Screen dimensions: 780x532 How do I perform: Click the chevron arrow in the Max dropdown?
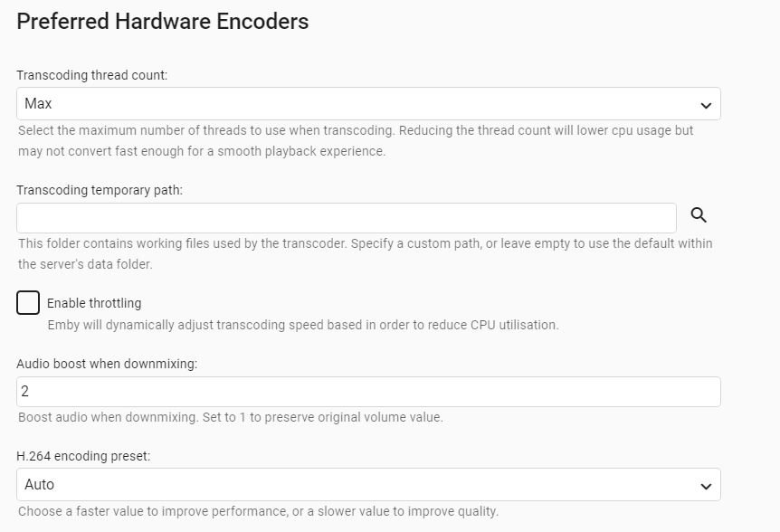click(706, 105)
